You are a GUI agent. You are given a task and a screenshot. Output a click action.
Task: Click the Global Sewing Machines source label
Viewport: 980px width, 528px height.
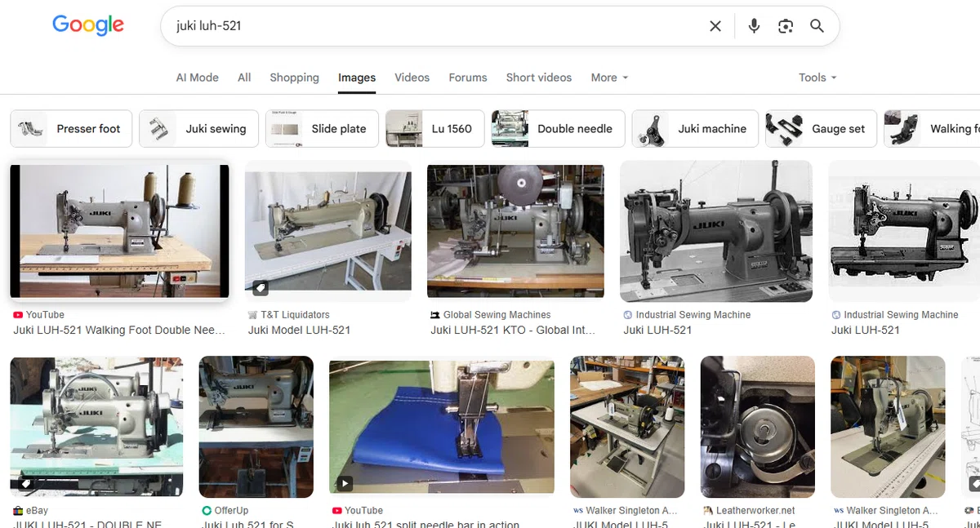click(497, 315)
